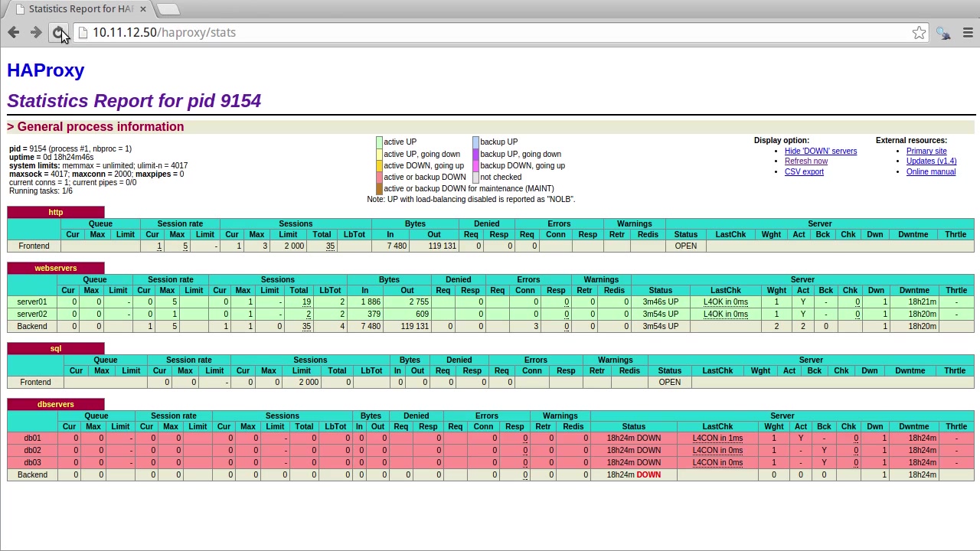Click the browser Back arrow
980x551 pixels.
(13, 32)
